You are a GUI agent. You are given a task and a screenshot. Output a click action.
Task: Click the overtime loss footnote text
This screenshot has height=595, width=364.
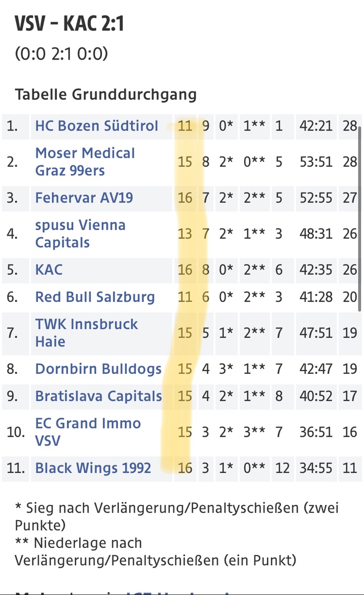click(x=155, y=551)
